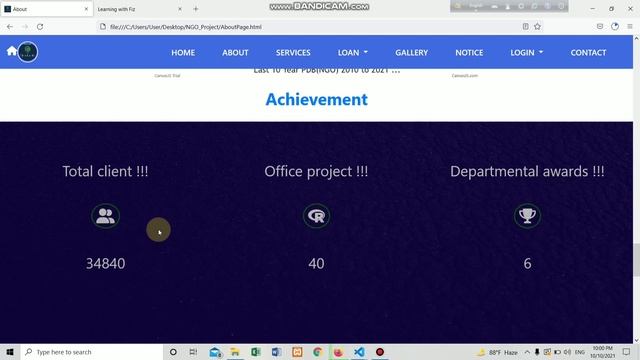Expand the LOAN dropdown menu
Viewport: 640px width, 360px height.
pos(353,53)
